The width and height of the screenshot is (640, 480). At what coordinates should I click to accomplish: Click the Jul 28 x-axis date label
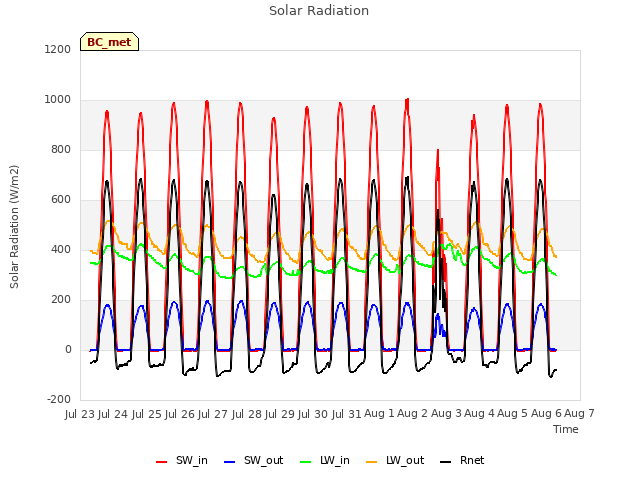pyautogui.click(x=247, y=414)
